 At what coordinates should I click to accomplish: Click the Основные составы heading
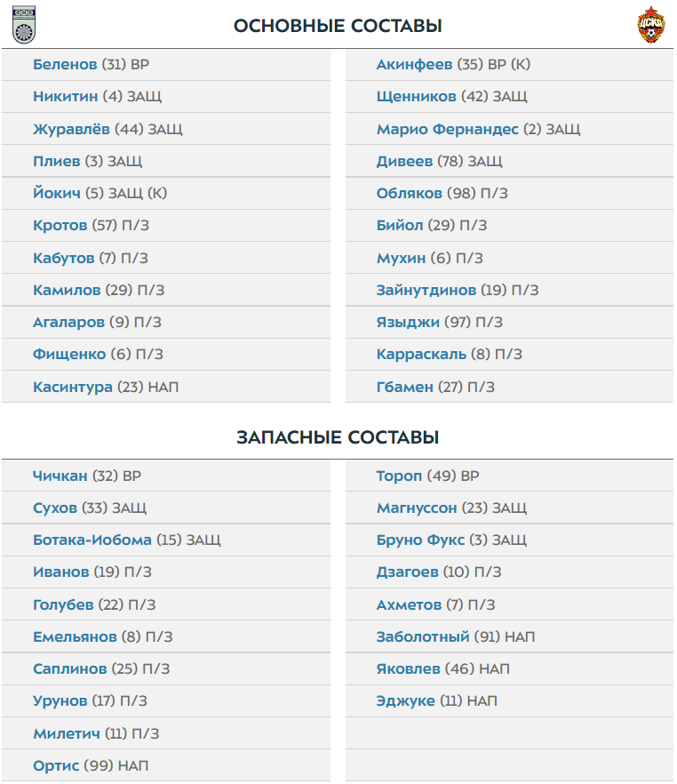(x=338, y=26)
